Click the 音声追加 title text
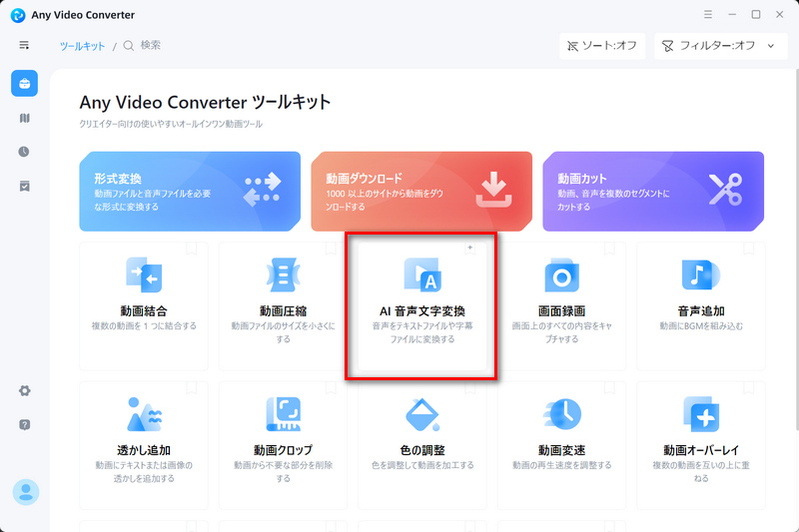 point(701,310)
